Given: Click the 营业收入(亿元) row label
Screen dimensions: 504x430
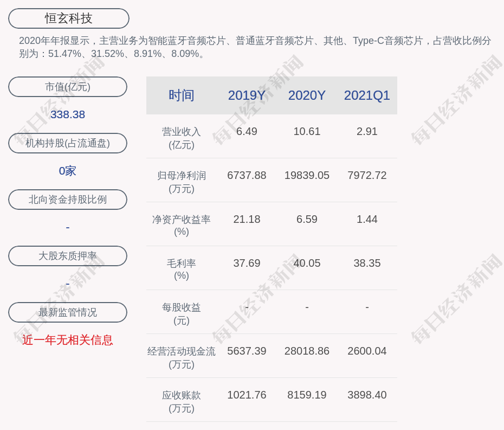Looking at the screenshot, I should (182, 138).
